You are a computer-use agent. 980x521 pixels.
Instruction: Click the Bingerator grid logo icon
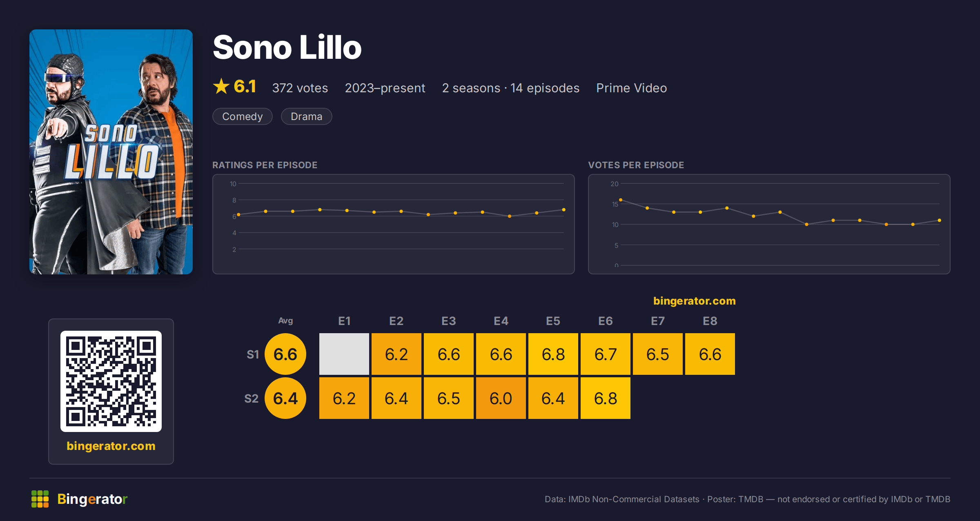(40, 499)
